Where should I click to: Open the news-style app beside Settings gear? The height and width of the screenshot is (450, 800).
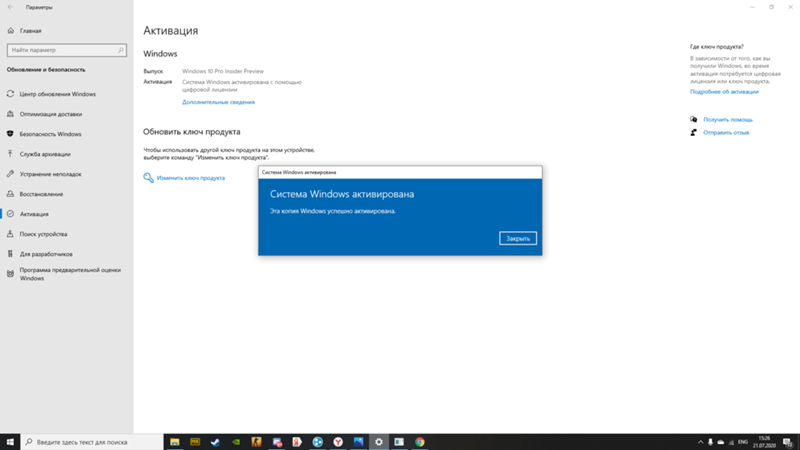(x=399, y=442)
